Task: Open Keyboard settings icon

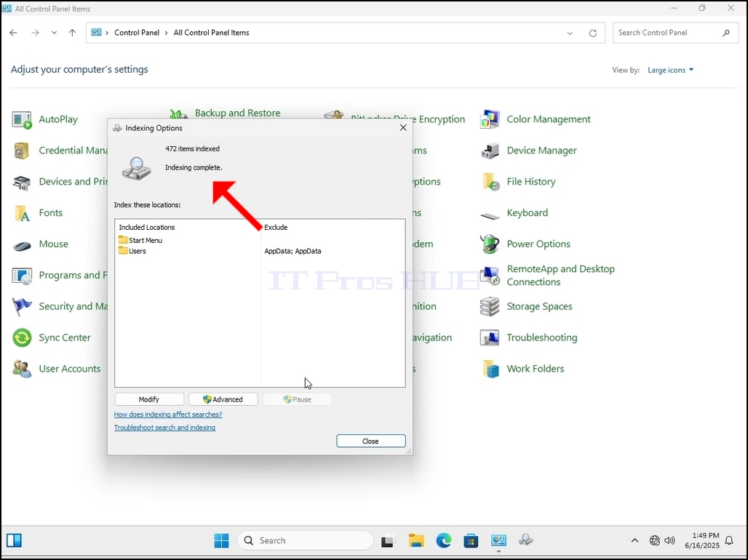Action: pos(490,215)
